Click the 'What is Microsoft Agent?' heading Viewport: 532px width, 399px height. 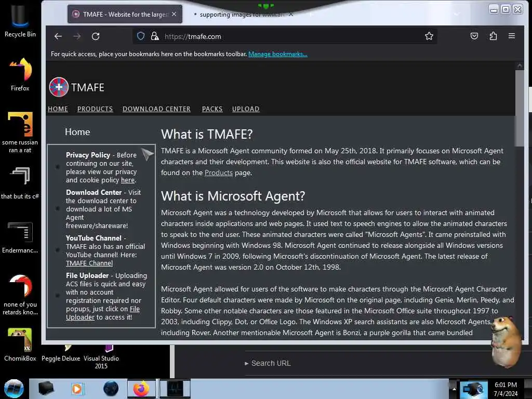(x=233, y=196)
